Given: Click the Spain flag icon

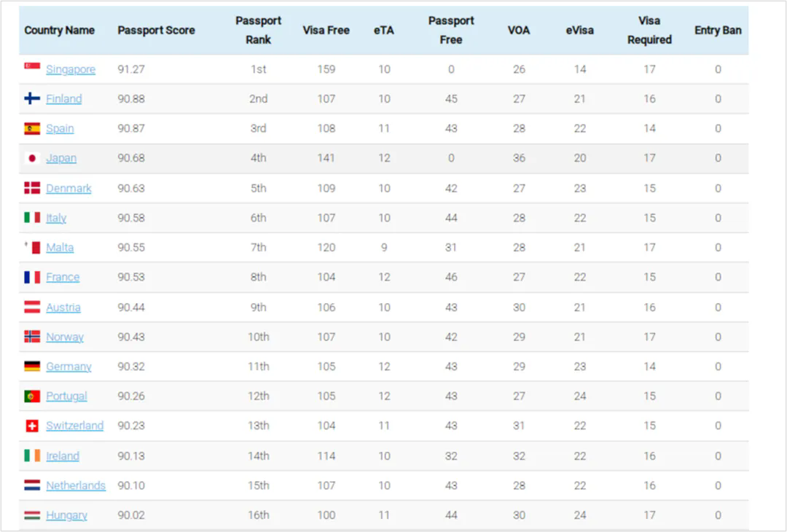Looking at the screenshot, I should coord(32,128).
